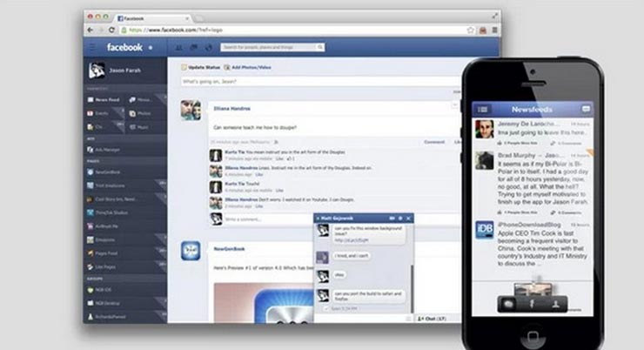Open the app preview image in NewGenBook post
Screen dimensions: 644x350
click(x=264, y=302)
